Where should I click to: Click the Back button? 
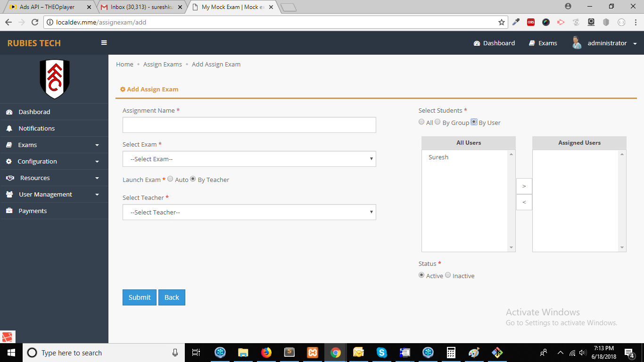(x=172, y=297)
